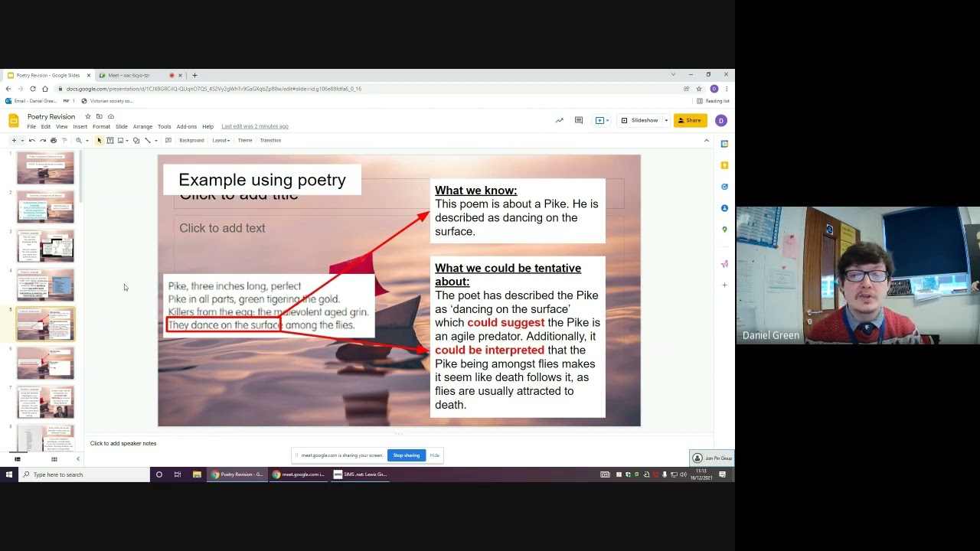Click the 'Last edit was 2 minutes ago' link
This screenshot has height=551, width=980.
[255, 126]
